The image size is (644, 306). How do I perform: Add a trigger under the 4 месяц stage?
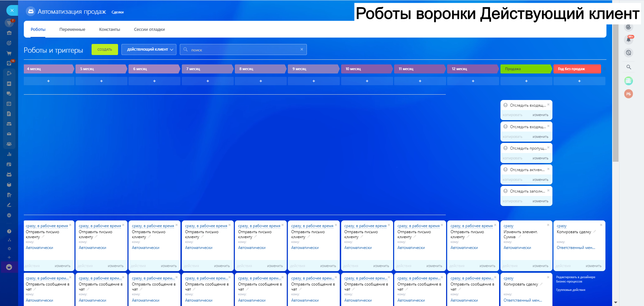tap(49, 81)
